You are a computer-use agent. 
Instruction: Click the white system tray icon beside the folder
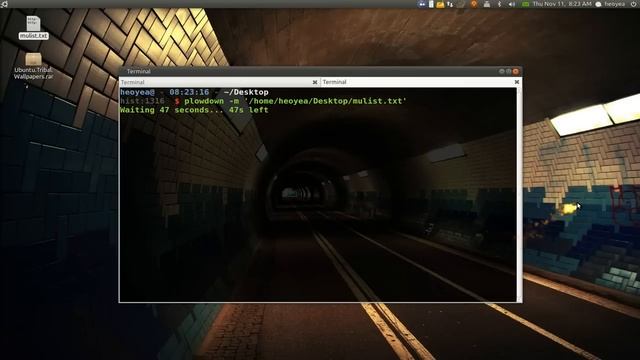(x=431, y=4)
